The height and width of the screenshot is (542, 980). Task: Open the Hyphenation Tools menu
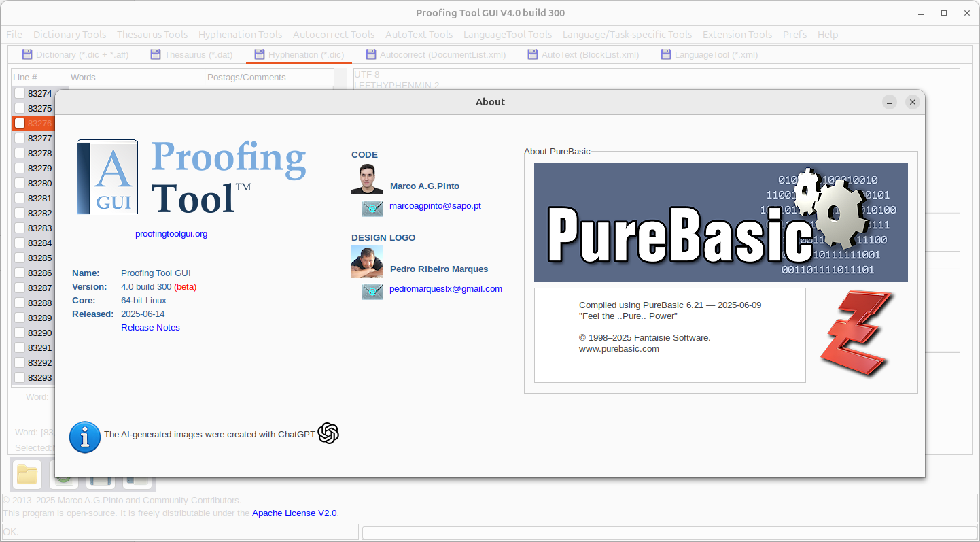pyautogui.click(x=240, y=35)
